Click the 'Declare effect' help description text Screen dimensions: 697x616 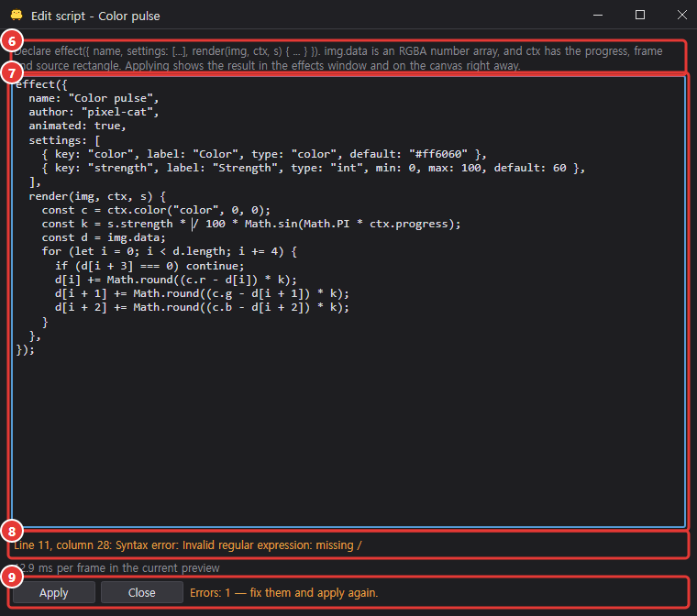338,59
